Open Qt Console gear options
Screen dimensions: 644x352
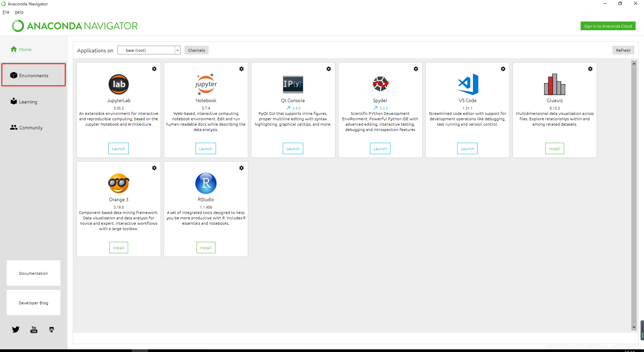329,69
